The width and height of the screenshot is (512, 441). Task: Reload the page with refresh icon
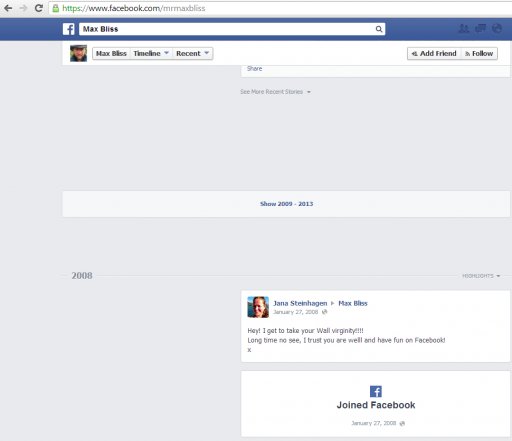point(39,8)
